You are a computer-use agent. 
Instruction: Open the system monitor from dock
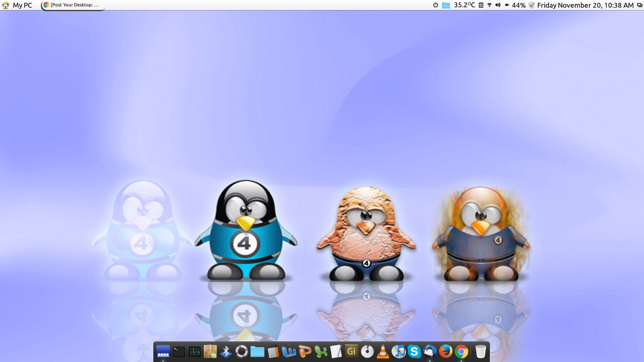pyautogui.click(x=194, y=352)
